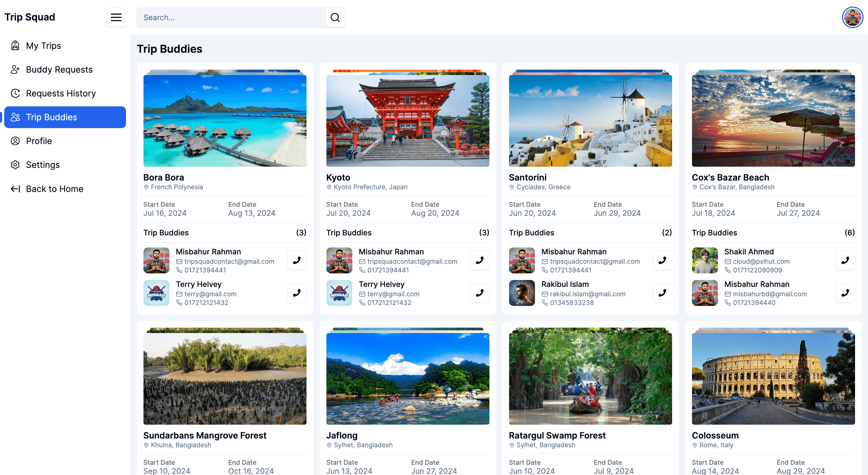Click email cloud@pxlhut.com
The width and height of the screenshot is (868, 475).
[x=761, y=261]
